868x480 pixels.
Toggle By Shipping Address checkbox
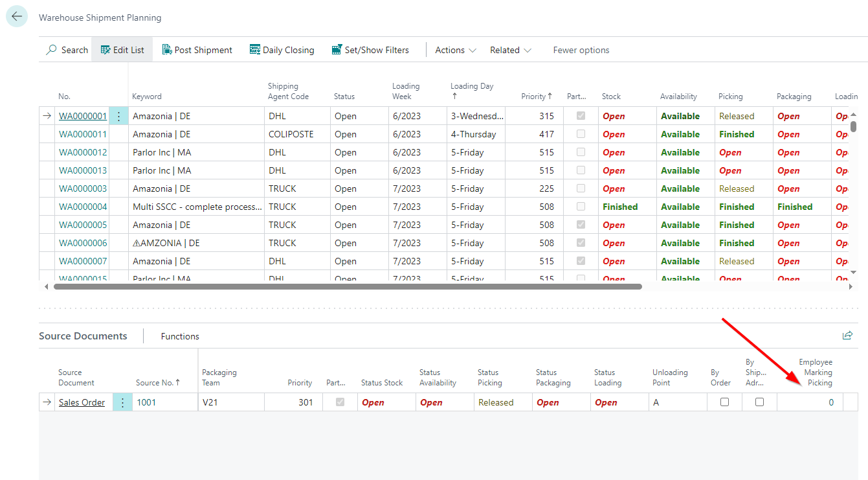click(759, 402)
